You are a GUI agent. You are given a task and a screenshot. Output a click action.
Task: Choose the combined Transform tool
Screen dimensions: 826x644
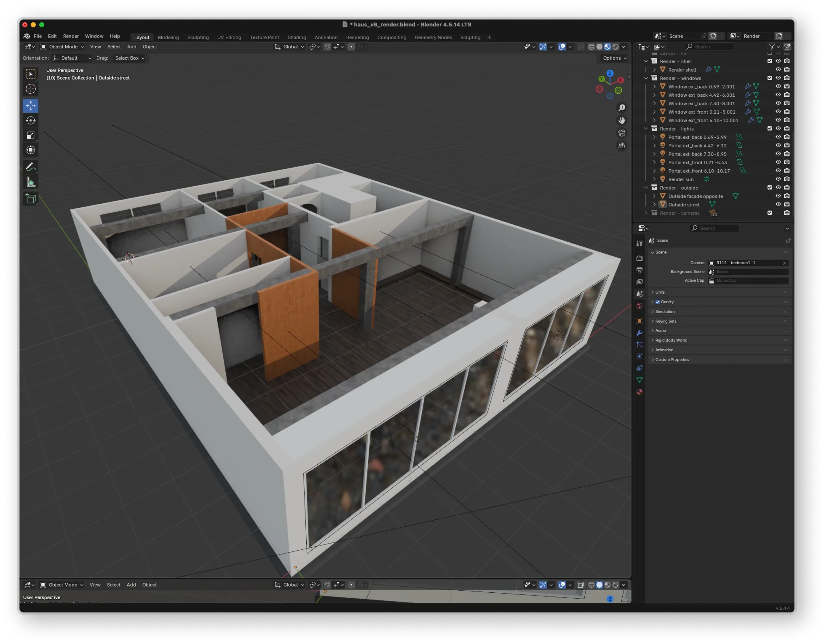[31, 150]
